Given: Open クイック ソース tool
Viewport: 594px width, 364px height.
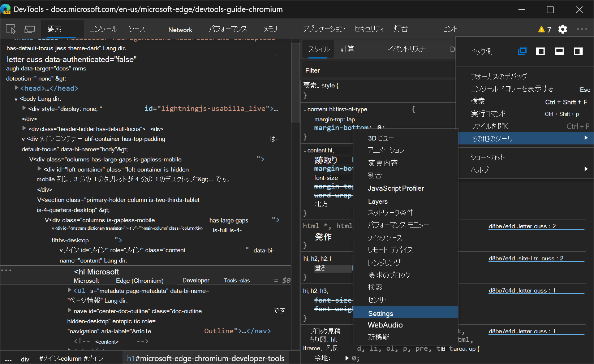Looking at the screenshot, I should tap(405, 238).
